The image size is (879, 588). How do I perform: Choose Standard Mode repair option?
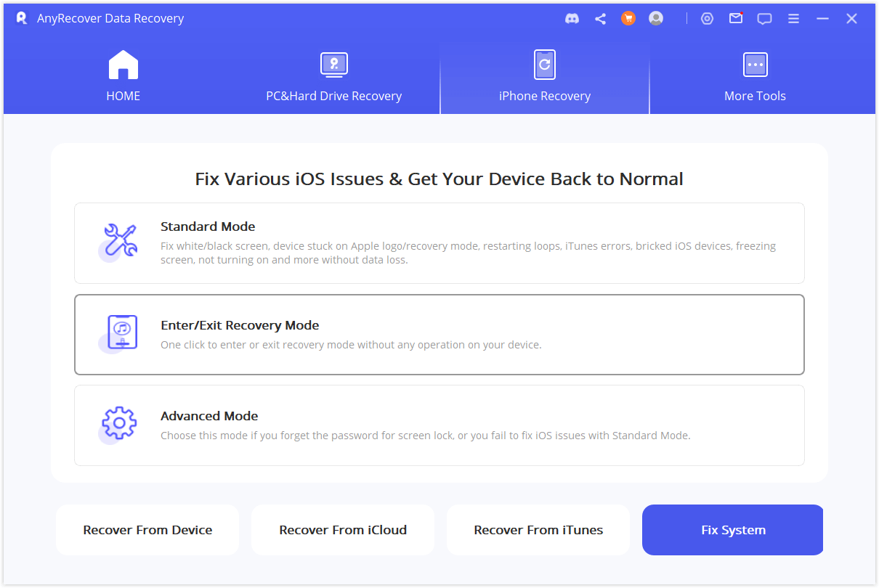(x=439, y=243)
